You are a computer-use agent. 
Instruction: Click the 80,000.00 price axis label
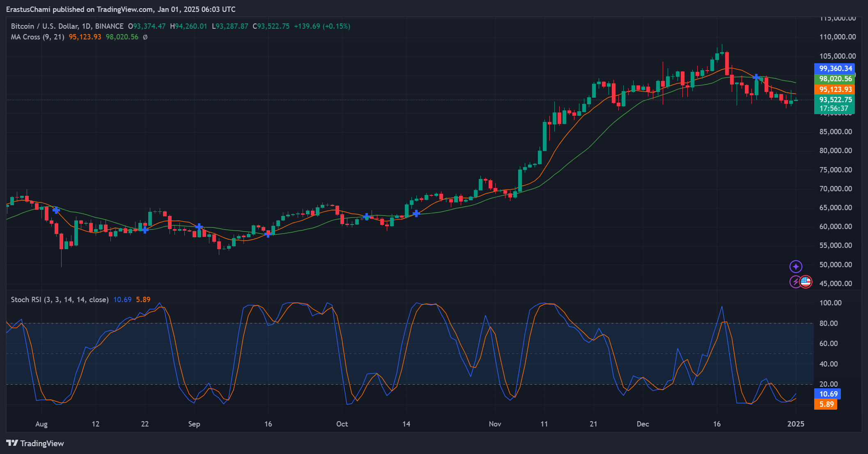[836, 151]
